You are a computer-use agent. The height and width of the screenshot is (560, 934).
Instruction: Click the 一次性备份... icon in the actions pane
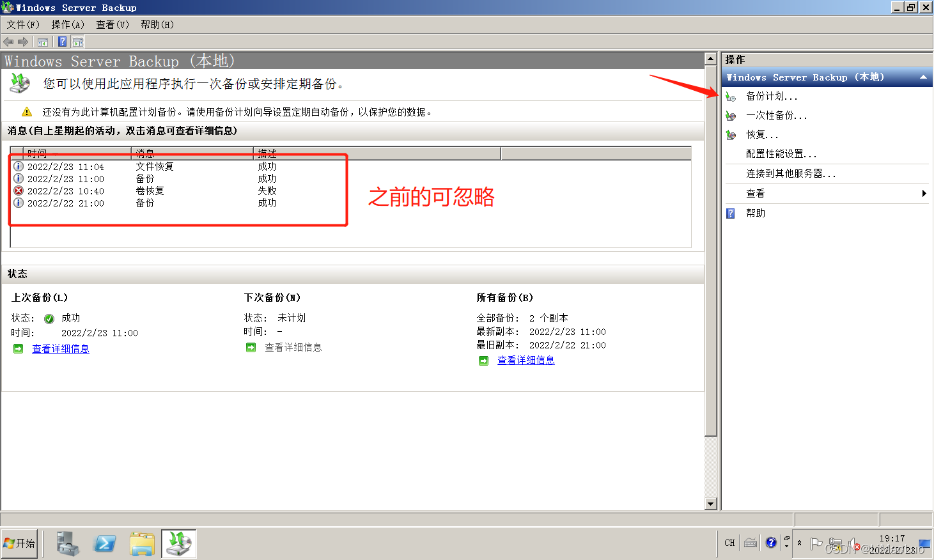[x=731, y=116]
